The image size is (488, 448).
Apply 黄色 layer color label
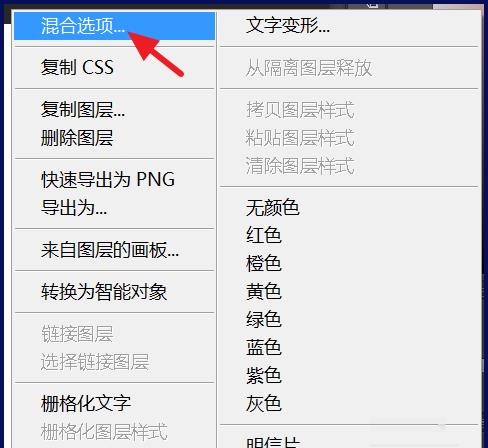click(x=349, y=291)
